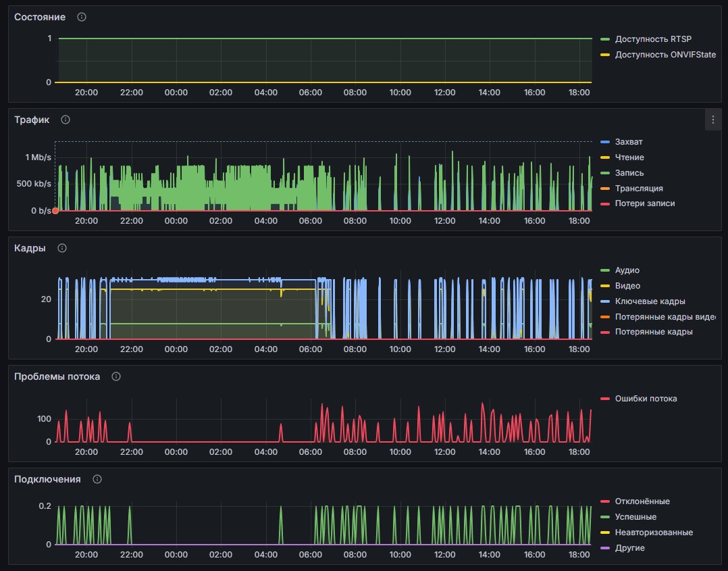Click info icon next to Подключения title
The image size is (728, 571).
pyautogui.click(x=97, y=479)
